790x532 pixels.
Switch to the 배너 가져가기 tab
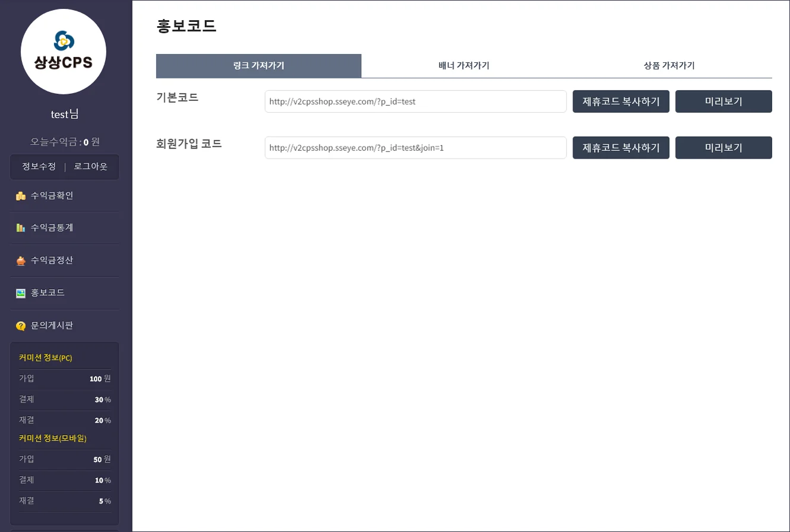(464, 66)
